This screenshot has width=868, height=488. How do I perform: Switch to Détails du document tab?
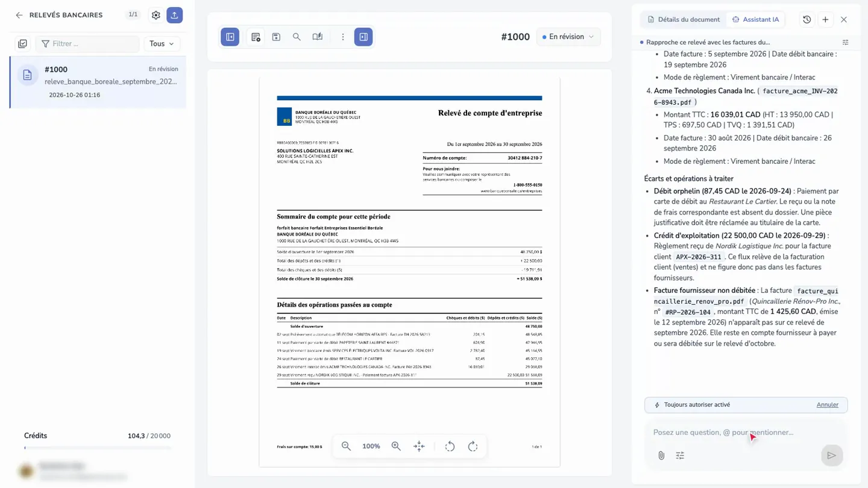point(684,19)
